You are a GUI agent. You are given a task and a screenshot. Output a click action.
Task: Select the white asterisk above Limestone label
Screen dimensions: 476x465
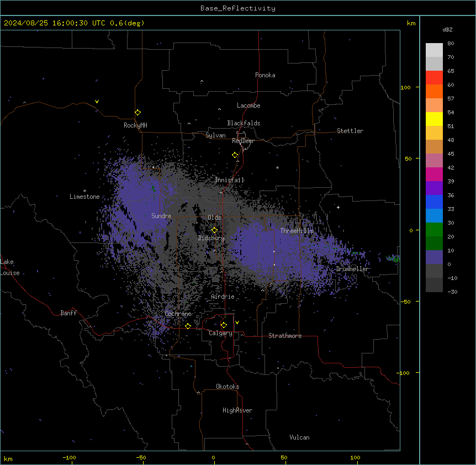pos(84,191)
